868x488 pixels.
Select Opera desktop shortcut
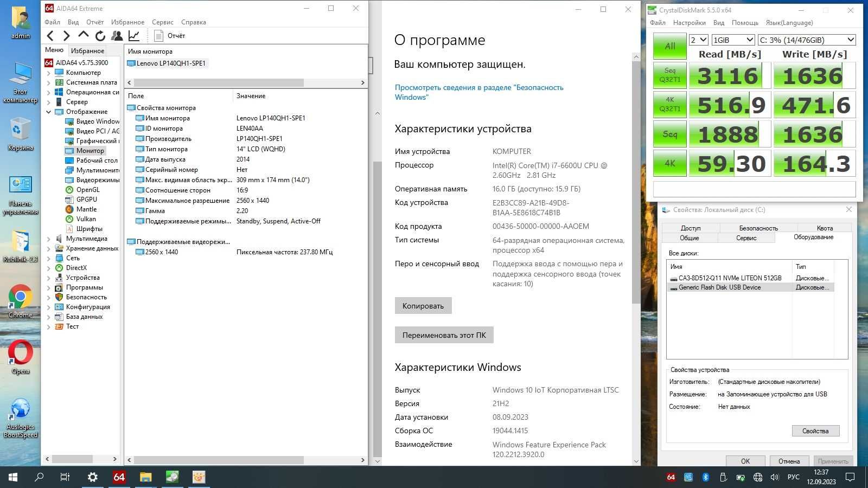(21, 357)
